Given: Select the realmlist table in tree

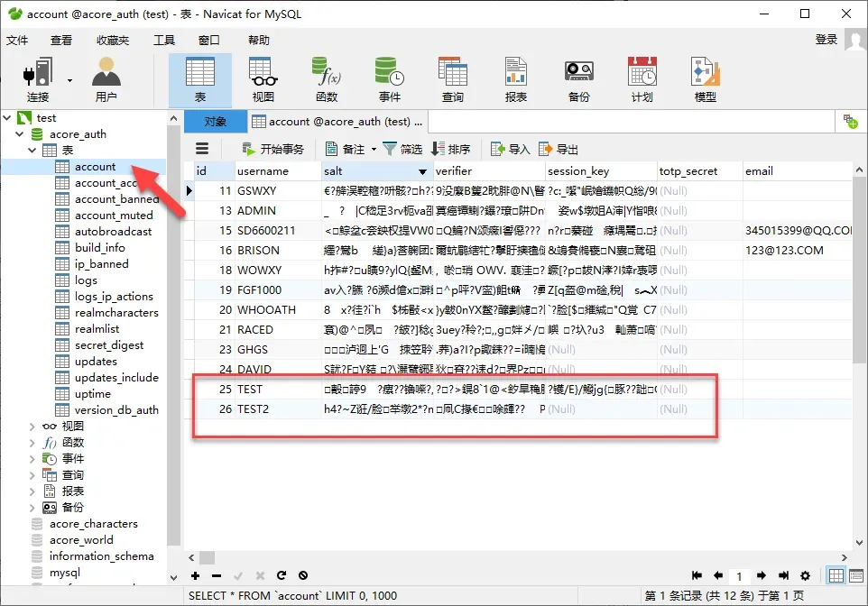Looking at the screenshot, I should 97,329.
